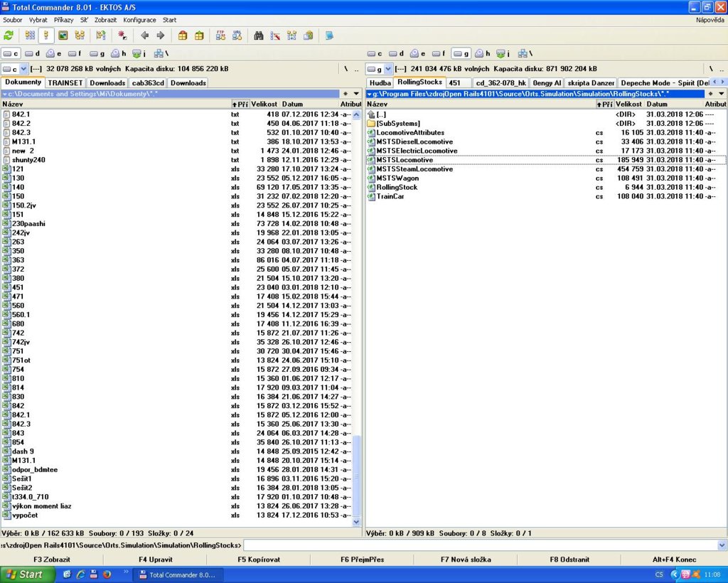Screen dimensions: 728x583
Task: Open the Multi-rename tool icon
Action: tap(275, 36)
